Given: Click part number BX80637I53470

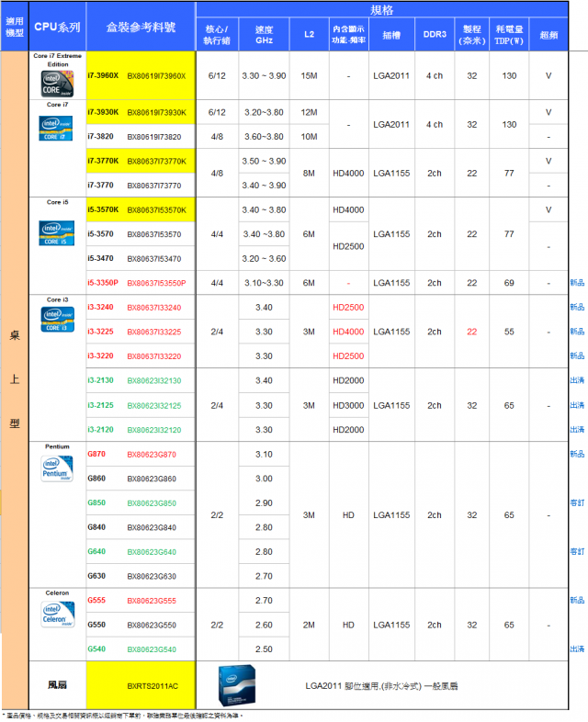Looking at the screenshot, I should coord(153,259).
